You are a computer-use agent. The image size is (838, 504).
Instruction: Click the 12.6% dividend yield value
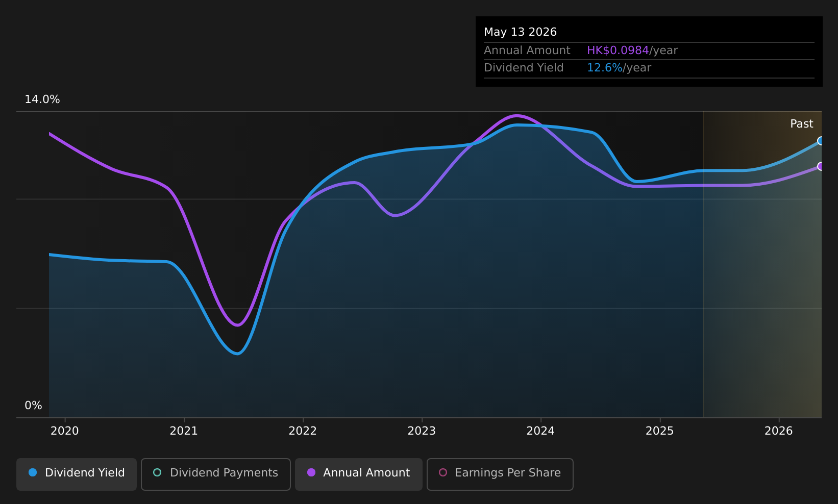click(x=604, y=68)
